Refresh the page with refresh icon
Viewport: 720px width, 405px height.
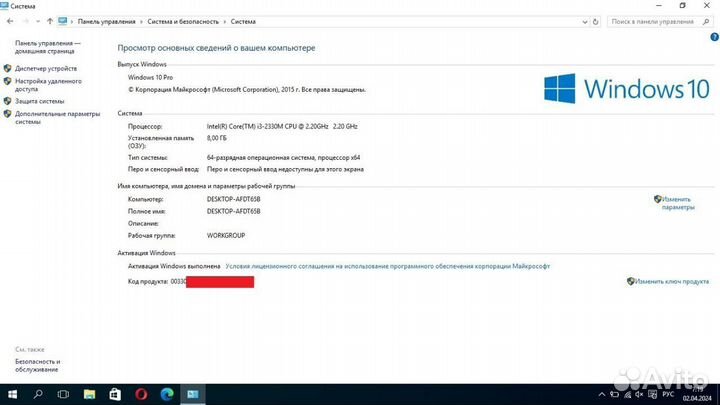(596, 22)
